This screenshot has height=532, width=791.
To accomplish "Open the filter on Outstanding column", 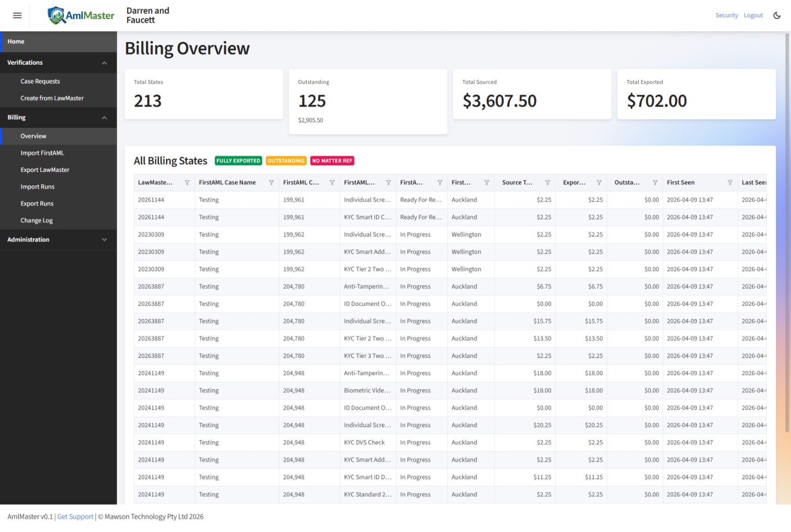I will [655, 182].
